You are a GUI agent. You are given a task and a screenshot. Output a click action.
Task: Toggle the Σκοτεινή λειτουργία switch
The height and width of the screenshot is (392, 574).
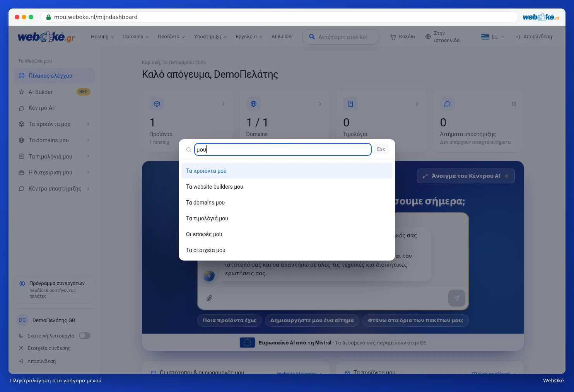tap(85, 336)
